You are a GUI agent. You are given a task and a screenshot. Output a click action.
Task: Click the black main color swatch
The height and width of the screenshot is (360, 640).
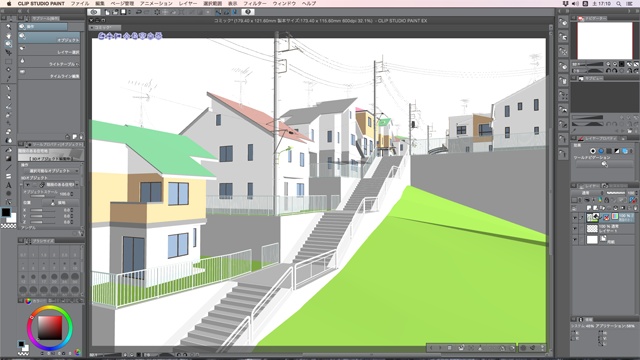(x=6, y=212)
